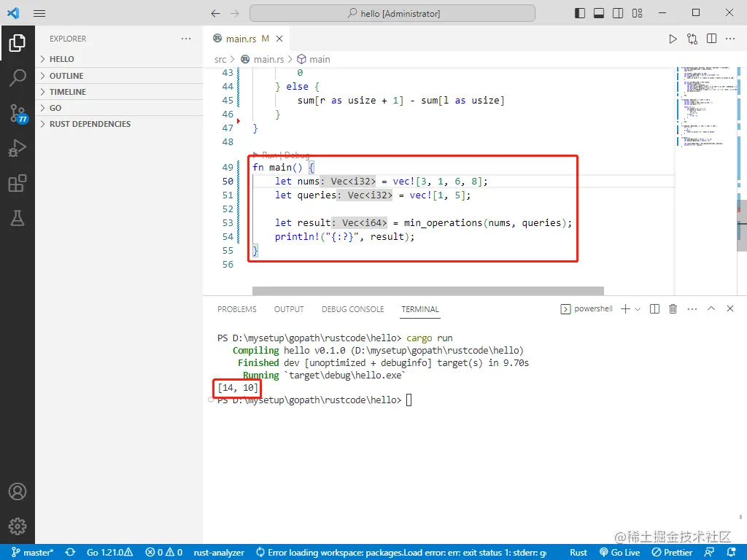Synchronize changes icon in status bar
This screenshot has height=560, width=747.
[71, 553]
